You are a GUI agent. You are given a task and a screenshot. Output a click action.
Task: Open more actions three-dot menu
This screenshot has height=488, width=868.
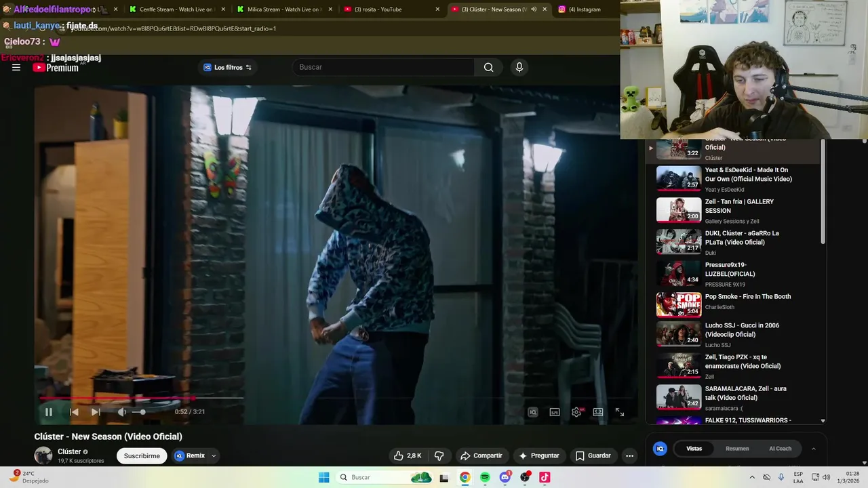[629, 455]
